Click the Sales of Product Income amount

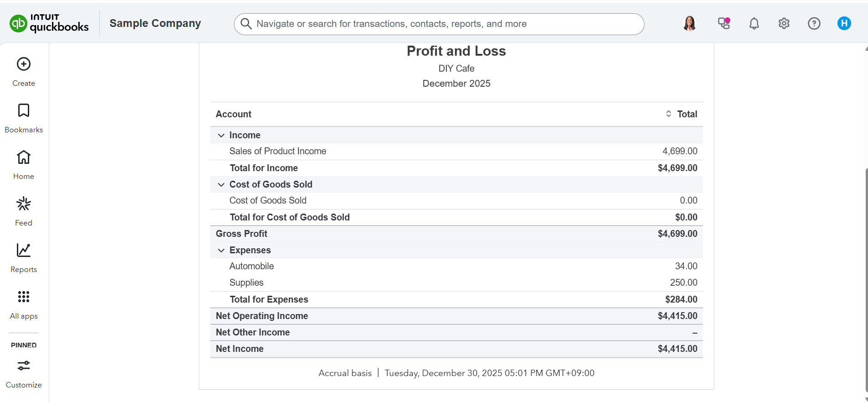680,152
